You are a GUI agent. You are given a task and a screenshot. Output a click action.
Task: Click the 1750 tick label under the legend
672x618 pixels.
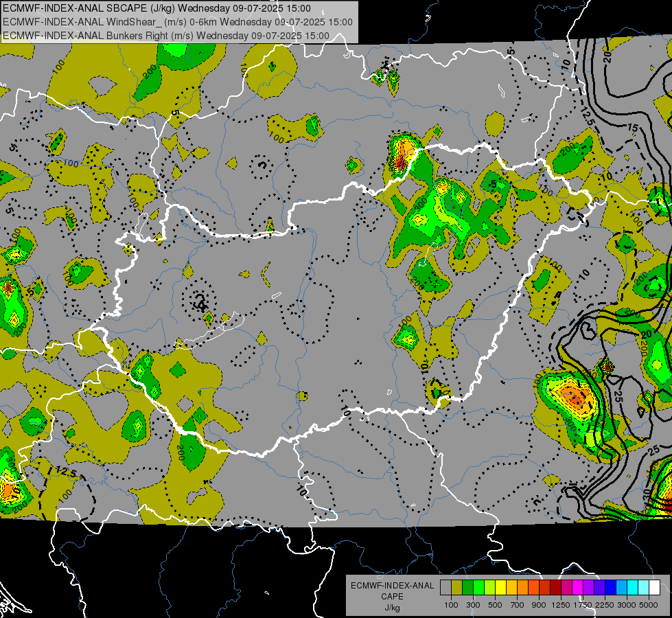coord(583,605)
